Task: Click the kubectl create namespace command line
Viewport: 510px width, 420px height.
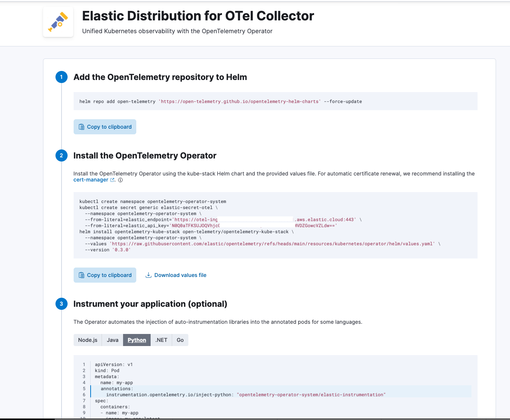Action: coord(153,202)
